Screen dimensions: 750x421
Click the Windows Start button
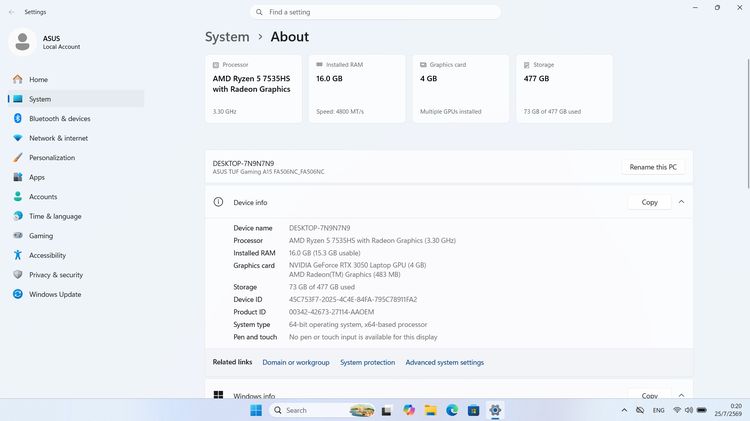(256, 410)
